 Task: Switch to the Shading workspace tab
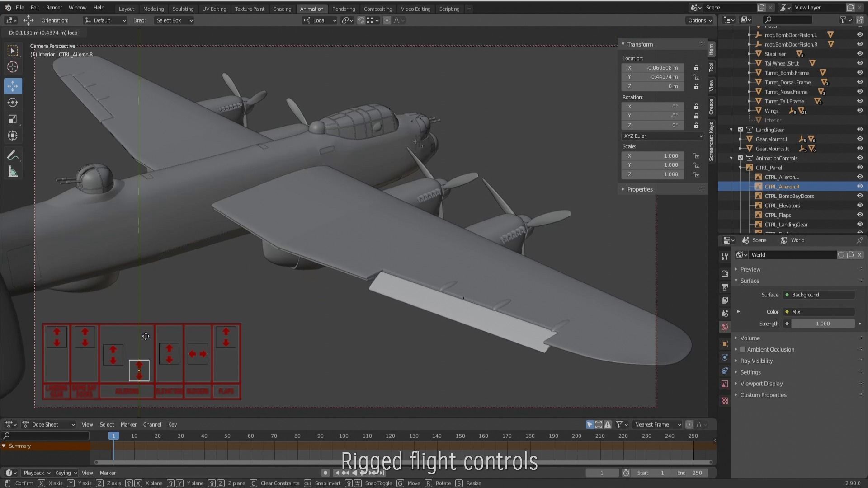tap(282, 9)
